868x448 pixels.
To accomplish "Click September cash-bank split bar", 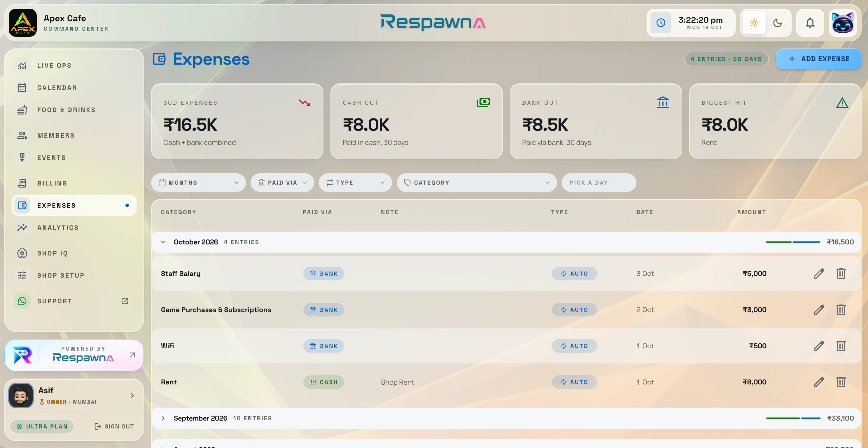I will tap(793, 418).
